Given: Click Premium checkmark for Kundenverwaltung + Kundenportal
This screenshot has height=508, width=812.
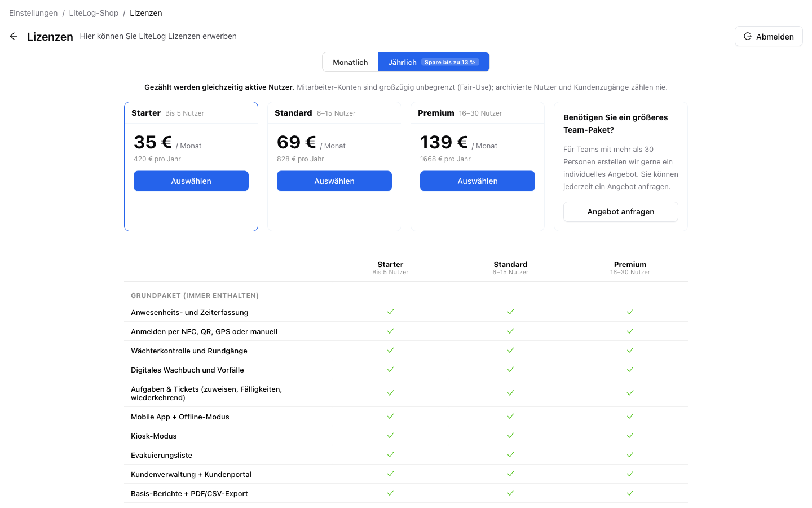Looking at the screenshot, I should pos(630,474).
